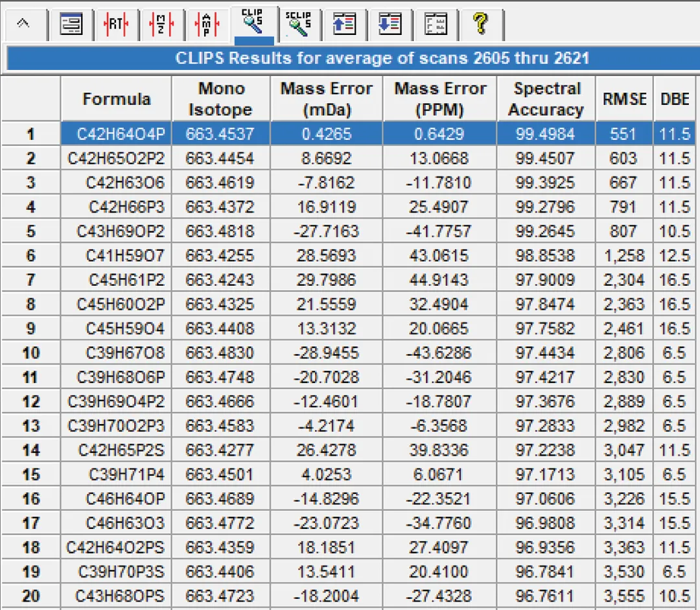Click the Mass Error (PPM) header
Viewport: 700px width, 610px height.
(x=440, y=99)
